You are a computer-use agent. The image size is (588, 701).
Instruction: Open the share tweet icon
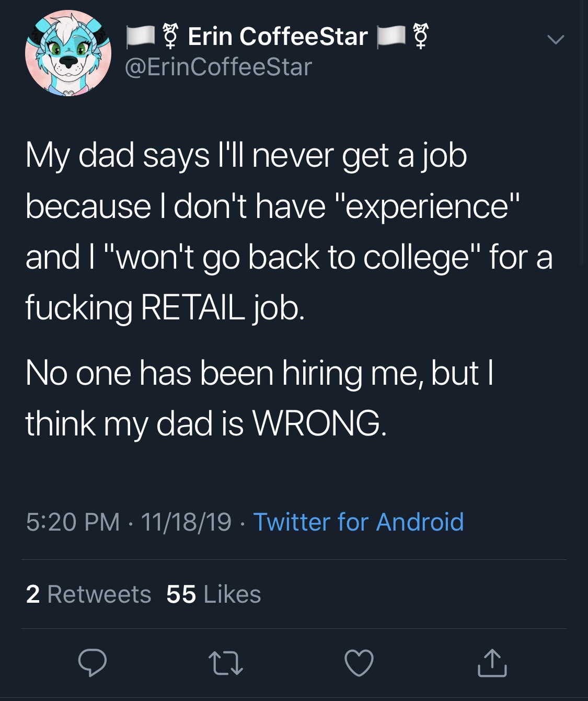pyautogui.click(x=492, y=663)
